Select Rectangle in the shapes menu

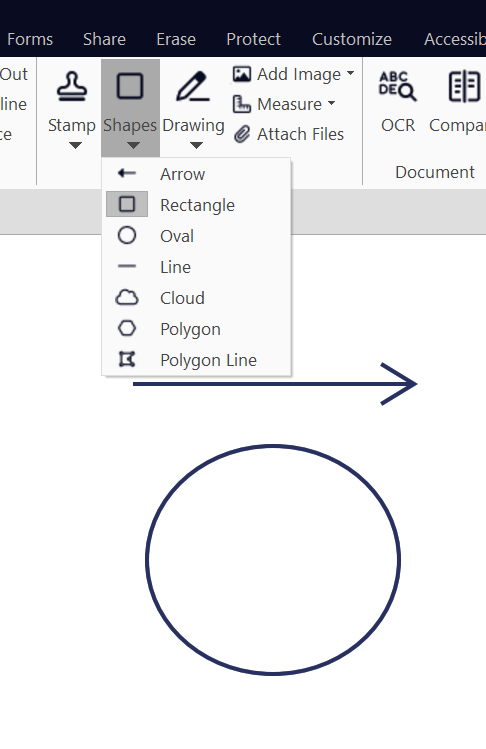pyautogui.click(x=196, y=205)
